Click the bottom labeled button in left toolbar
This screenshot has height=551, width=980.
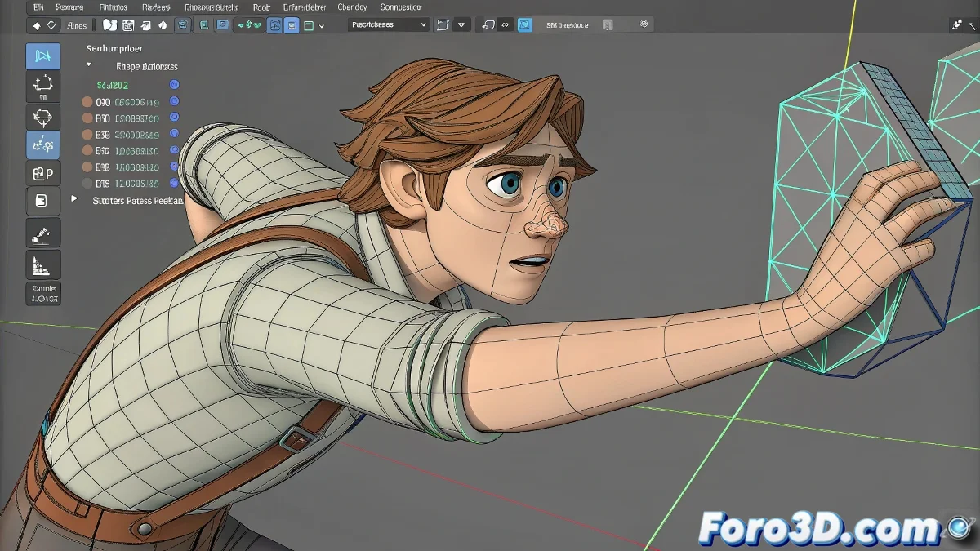43,293
